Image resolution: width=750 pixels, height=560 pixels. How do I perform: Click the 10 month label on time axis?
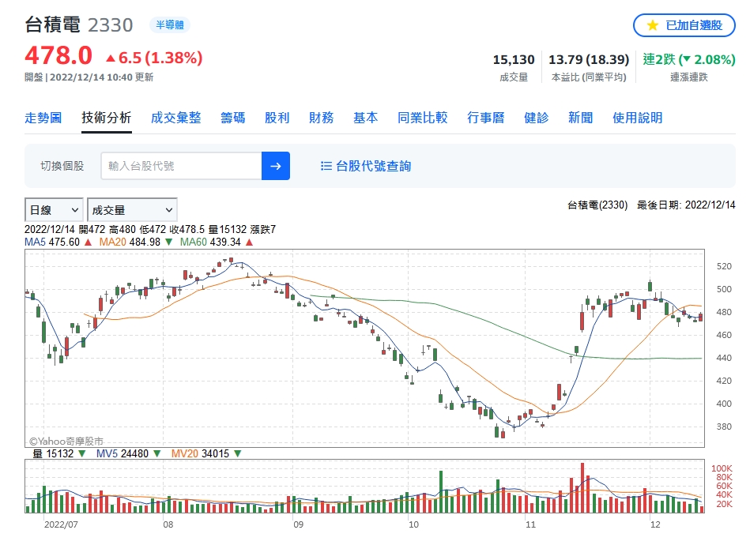(413, 524)
